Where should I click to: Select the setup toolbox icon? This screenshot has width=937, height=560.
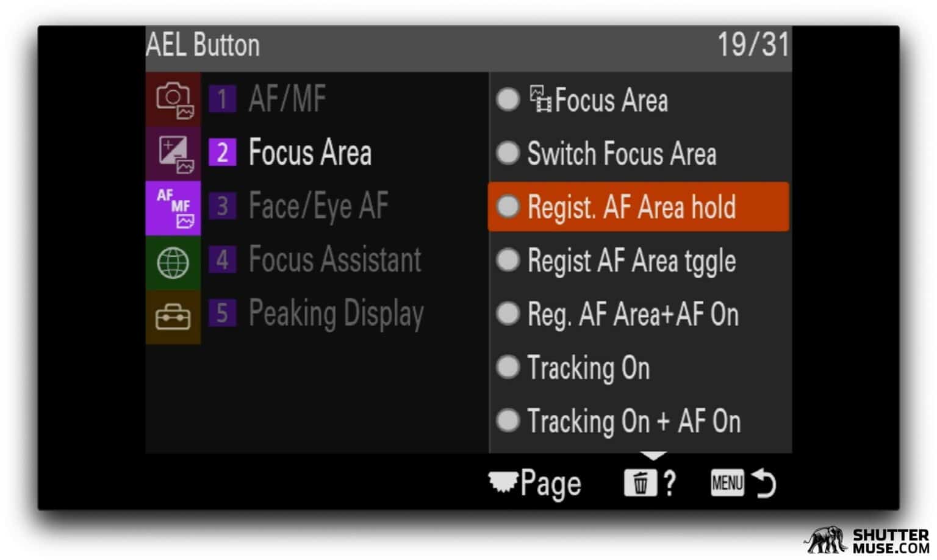(x=173, y=315)
